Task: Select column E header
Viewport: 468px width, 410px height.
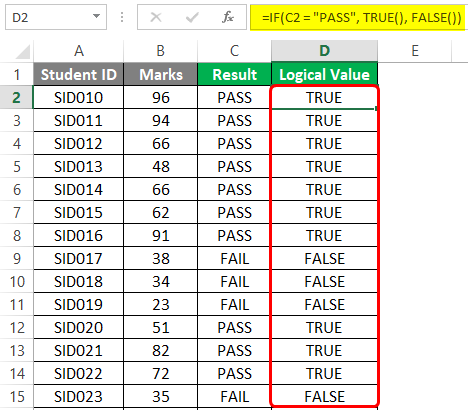Action: [x=415, y=51]
